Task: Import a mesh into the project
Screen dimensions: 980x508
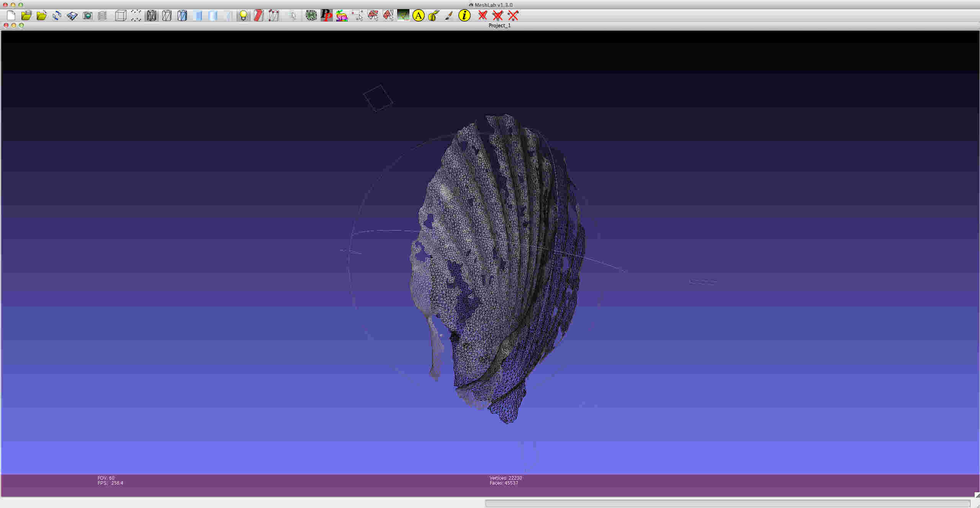Action: (42, 16)
